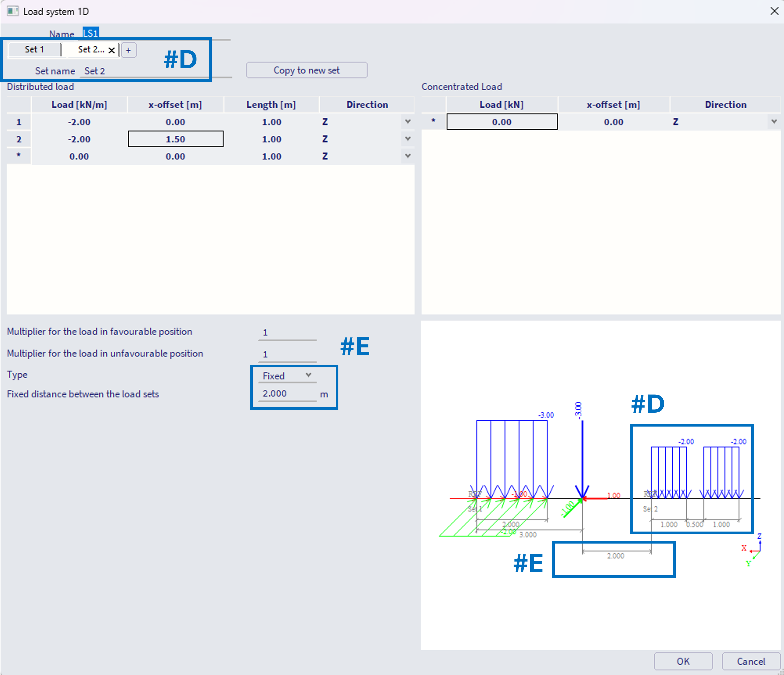784x675 pixels.
Task: Open concentrated load Direction dropdown
Action: tap(774, 122)
